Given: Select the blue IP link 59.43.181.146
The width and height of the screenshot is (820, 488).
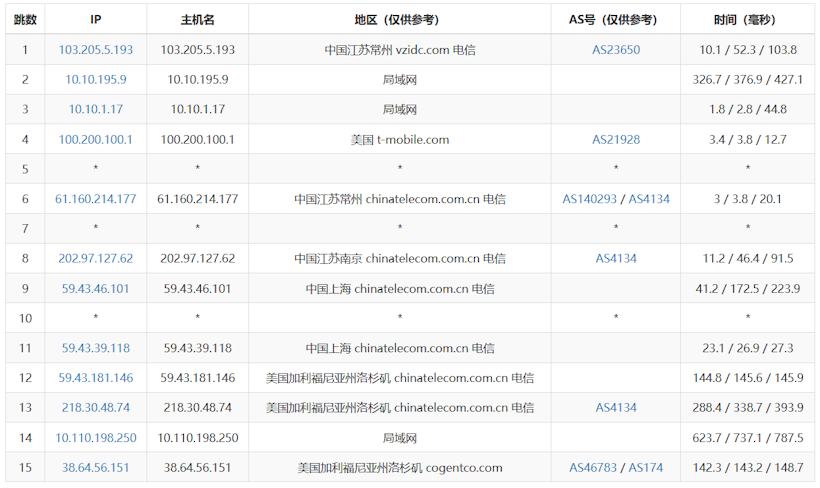Looking at the screenshot, I should point(96,378).
